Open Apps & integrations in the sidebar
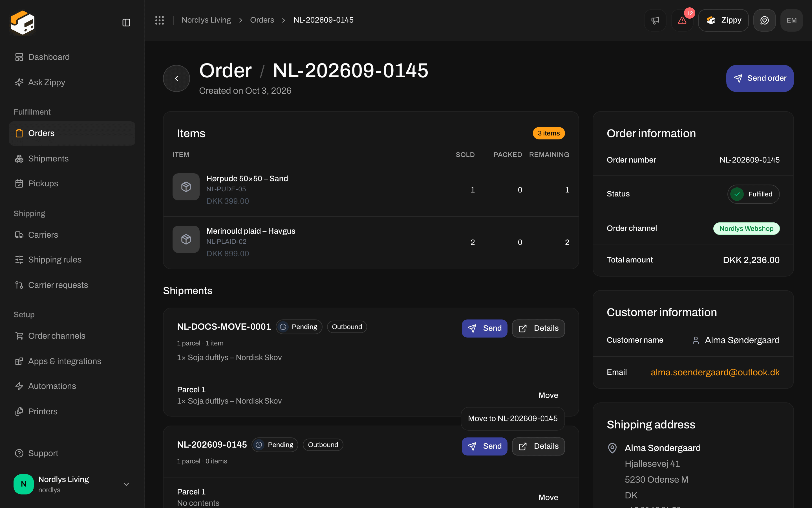Image resolution: width=812 pixels, height=508 pixels. (x=72, y=361)
